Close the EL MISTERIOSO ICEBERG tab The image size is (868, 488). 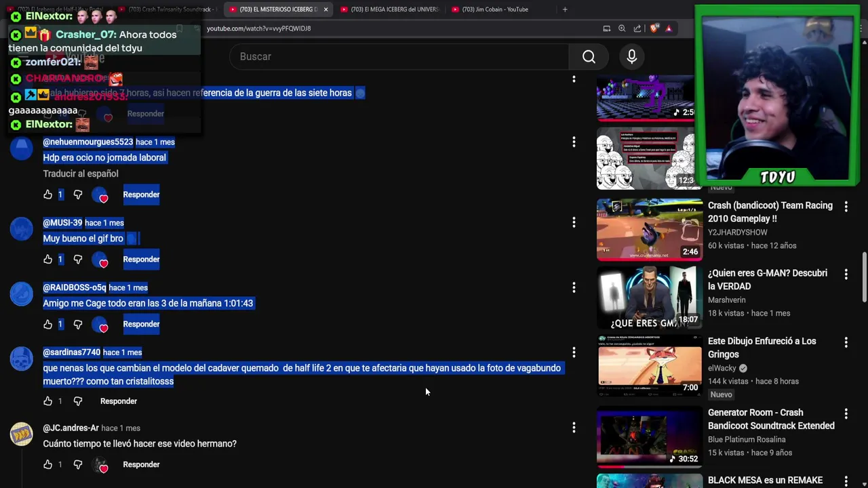coord(325,9)
